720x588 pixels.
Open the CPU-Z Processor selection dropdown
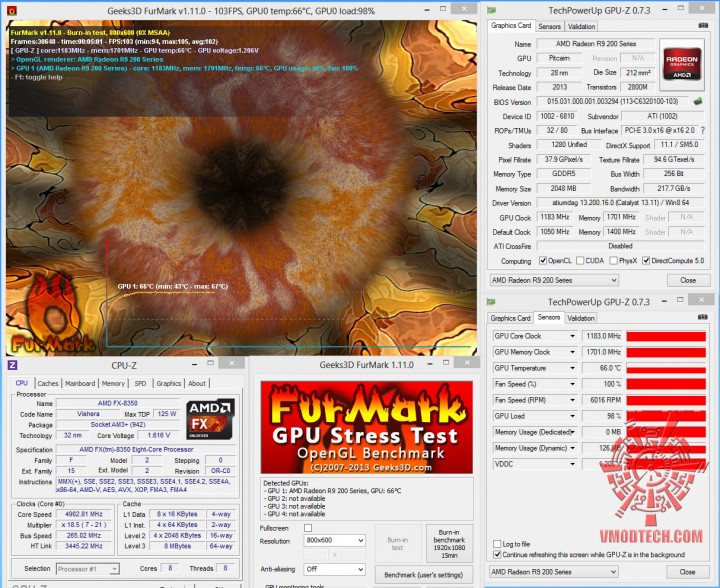point(88,569)
